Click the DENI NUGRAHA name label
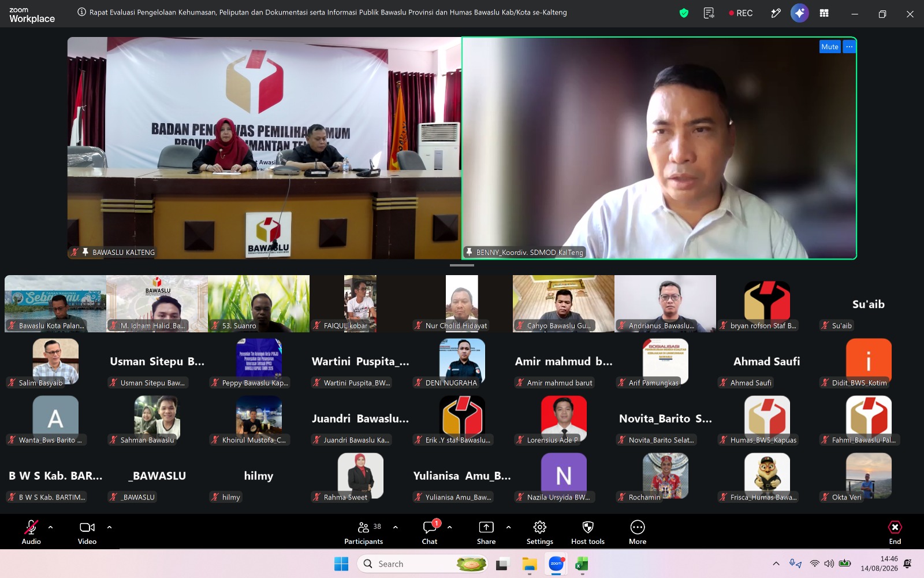Image resolution: width=924 pixels, height=578 pixels. (x=451, y=383)
